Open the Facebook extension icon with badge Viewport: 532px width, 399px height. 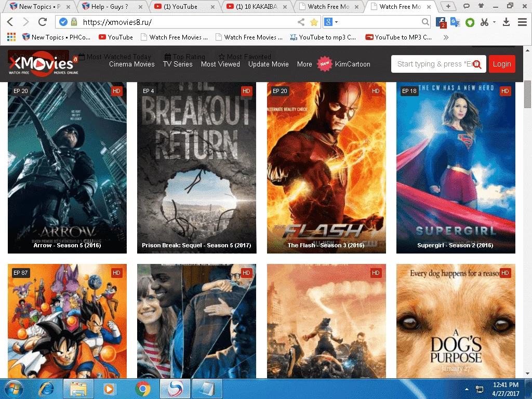coord(441,22)
